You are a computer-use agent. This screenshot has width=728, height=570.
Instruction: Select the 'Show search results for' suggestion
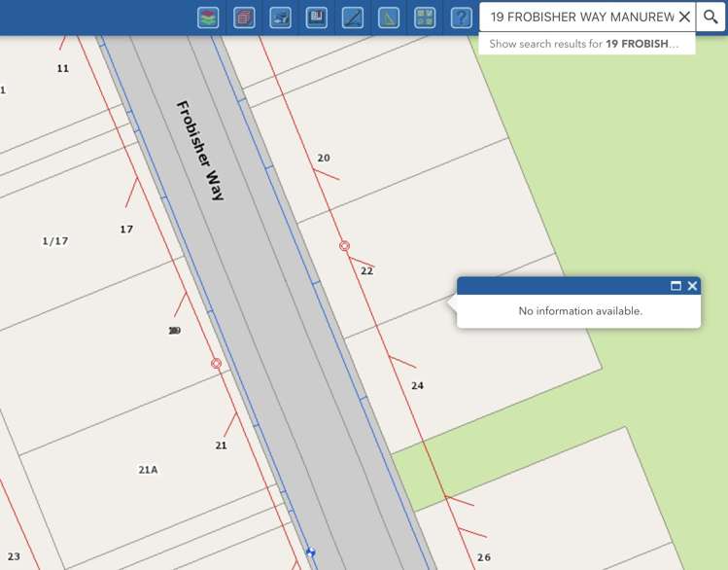(x=586, y=44)
